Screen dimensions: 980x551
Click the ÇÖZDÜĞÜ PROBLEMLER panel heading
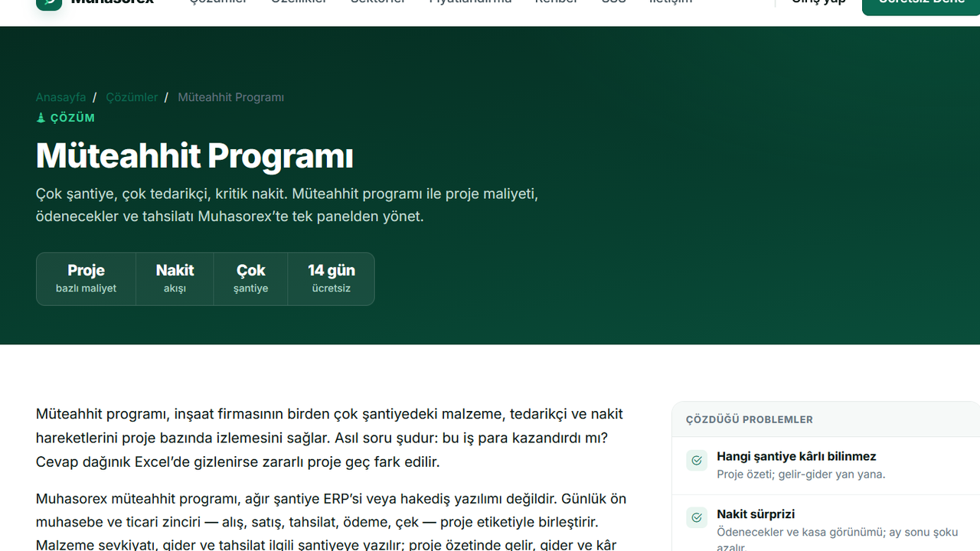tap(750, 419)
